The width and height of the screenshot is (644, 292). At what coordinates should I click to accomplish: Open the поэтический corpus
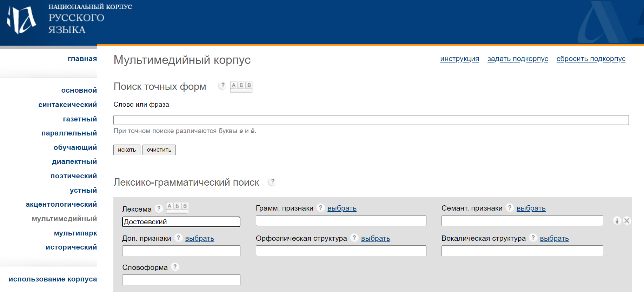click(73, 176)
